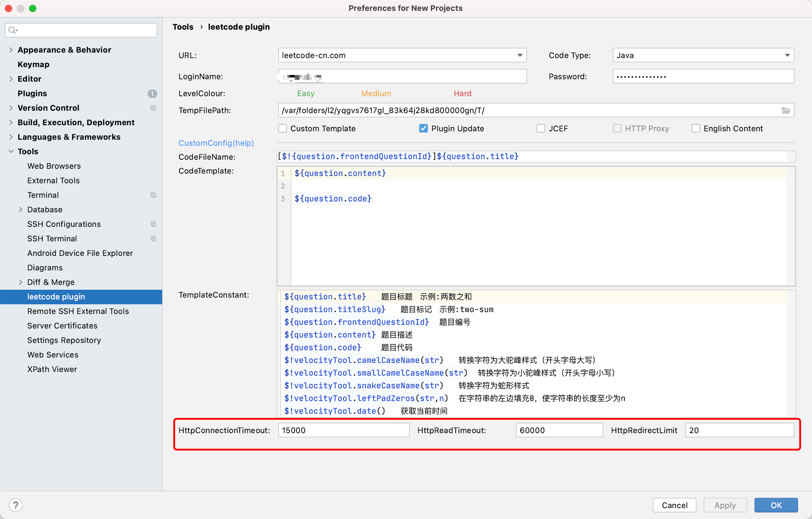Click the project-level icon beside Terminal
This screenshot has height=519, width=812.
click(x=153, y=195)
